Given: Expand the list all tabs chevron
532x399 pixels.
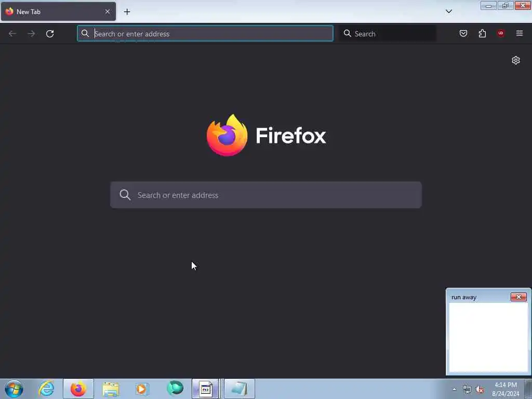Looking at the screenshot, I should click(448, 11).
